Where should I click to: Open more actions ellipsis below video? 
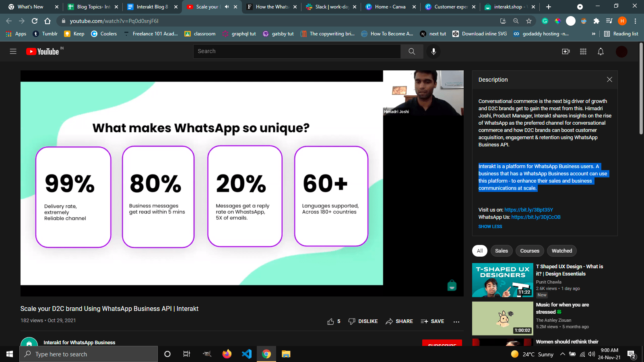(x=456, y=322)
